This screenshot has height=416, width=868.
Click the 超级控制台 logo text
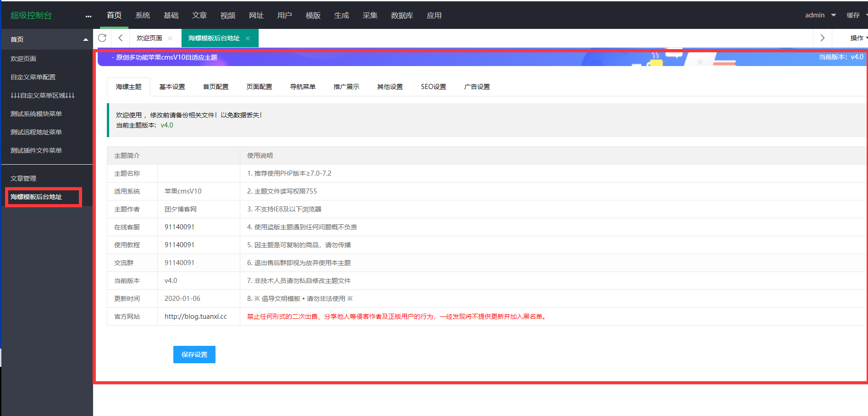pos(31,15)
